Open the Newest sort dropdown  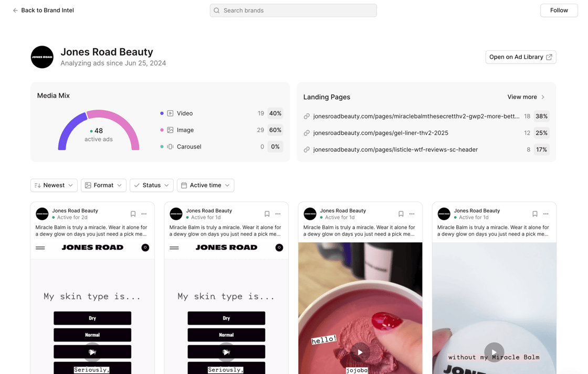54,185
